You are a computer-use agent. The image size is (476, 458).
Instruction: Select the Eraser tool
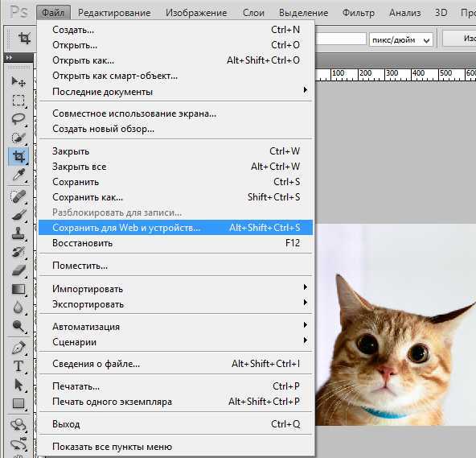pos(18,270)
